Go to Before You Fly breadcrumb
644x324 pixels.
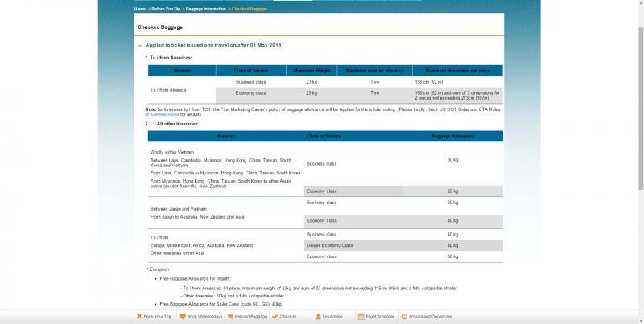pos(164,8)
